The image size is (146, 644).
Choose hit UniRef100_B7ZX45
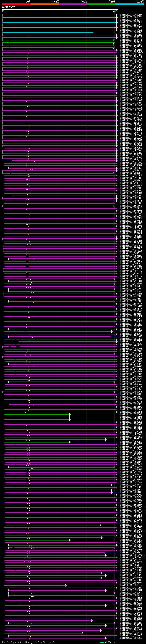pos(131,75)
